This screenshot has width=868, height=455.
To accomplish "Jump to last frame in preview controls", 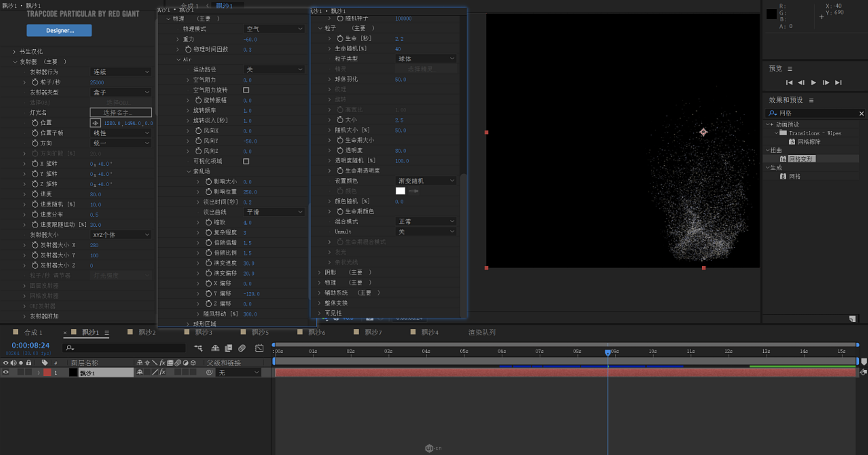I will click(x=838, y=83).
